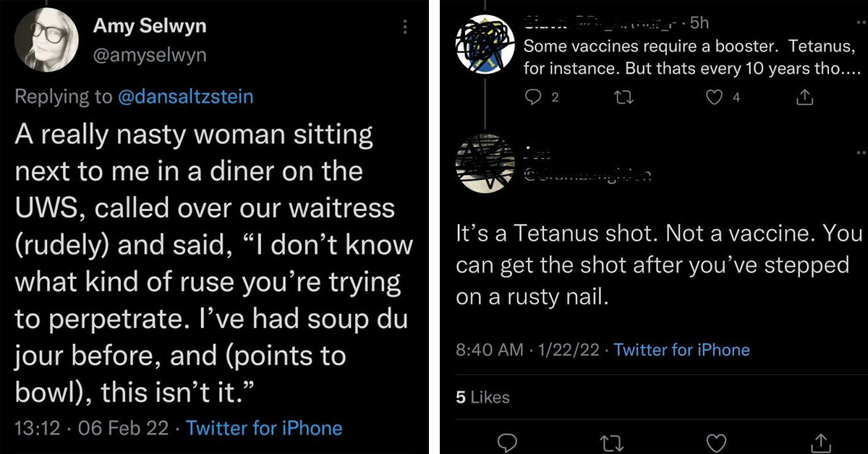This screenshot has height=454, width=868.
Task: Select the retweet icon in the bottom action bar
Action: pos(612,442)
